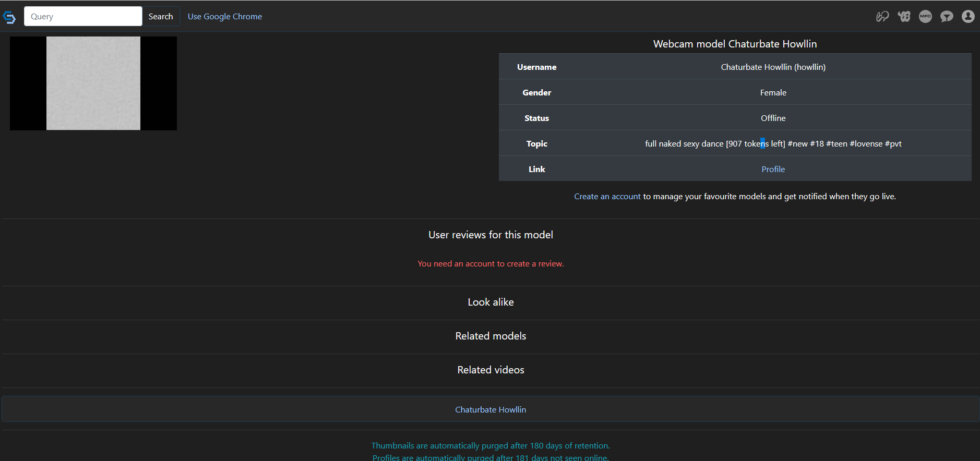Select the Offline status value

tap(773, 118)
